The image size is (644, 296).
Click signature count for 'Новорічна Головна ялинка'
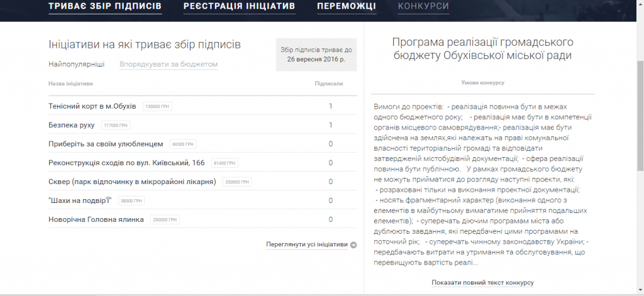click(x=330, y=219)
